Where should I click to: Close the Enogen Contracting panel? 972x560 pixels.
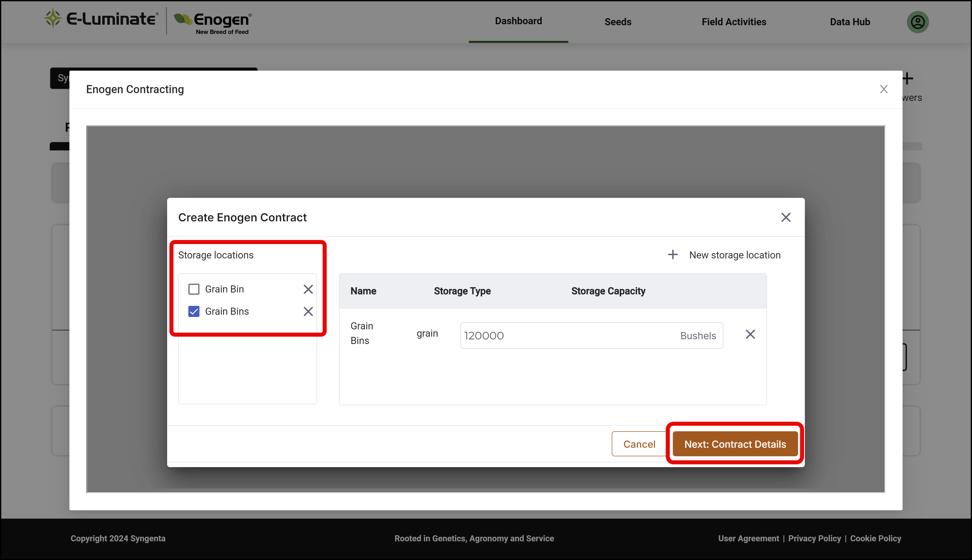[884, 89]
